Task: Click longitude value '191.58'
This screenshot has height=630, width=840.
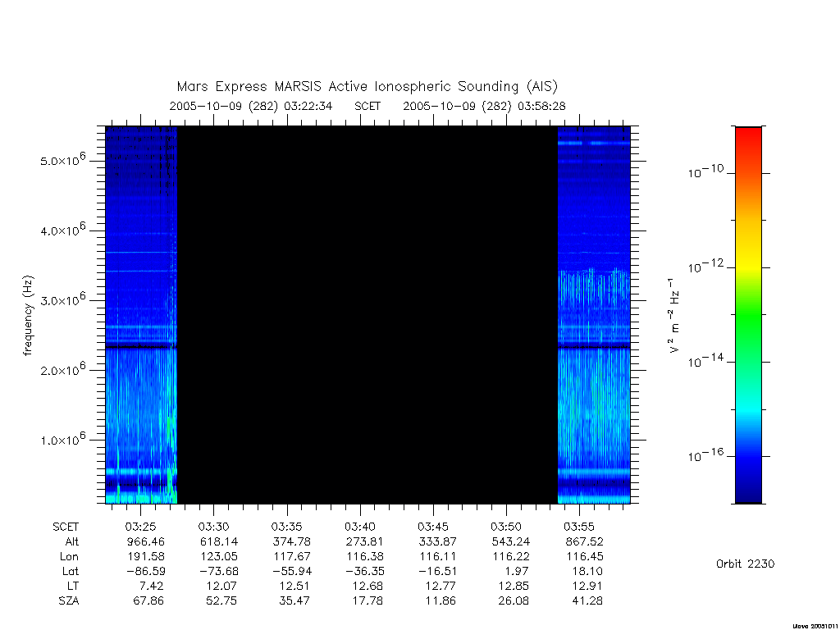Action: pos(146,557)
